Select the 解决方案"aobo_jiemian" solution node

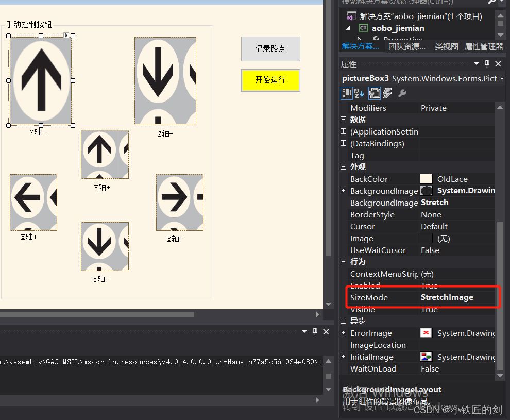coord(421,16)
